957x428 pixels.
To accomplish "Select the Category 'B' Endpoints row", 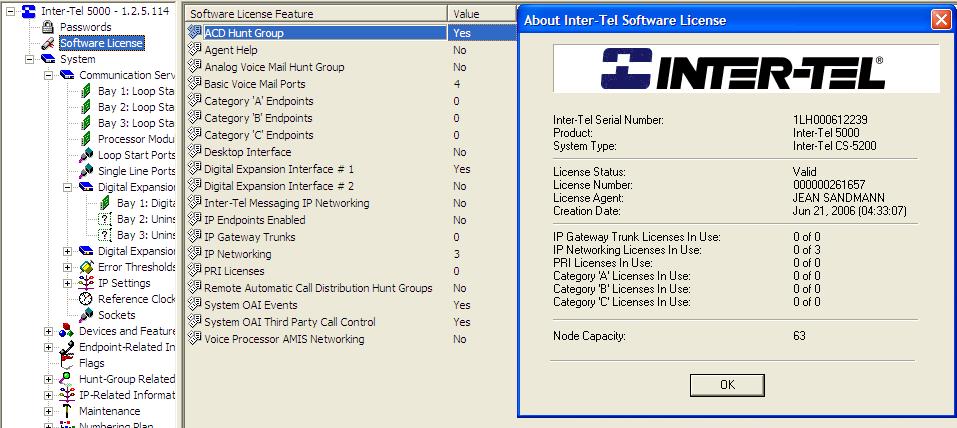I will pyautogui.click(x=351, y=118).
